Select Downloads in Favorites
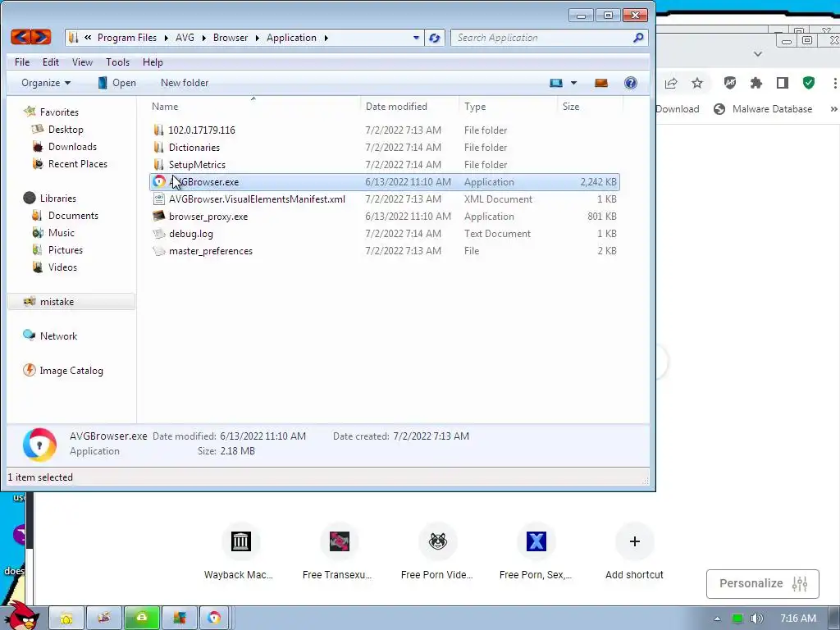Viewport: 840px width, 630px height. pyautogui.click(x=72, y=146)
